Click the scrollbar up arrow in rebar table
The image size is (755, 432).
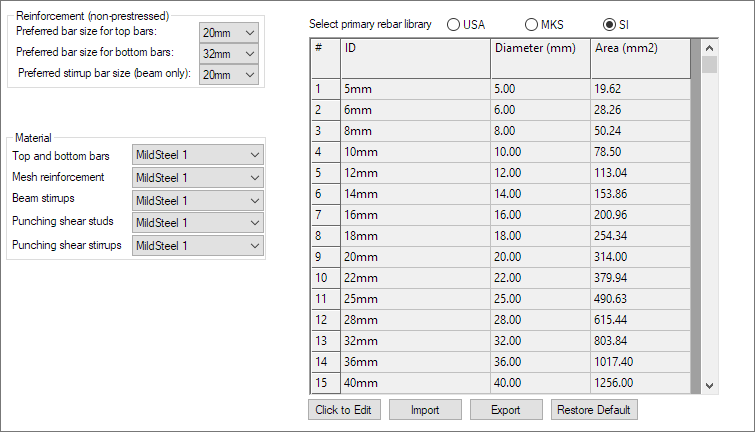click(x=709, y=47)
